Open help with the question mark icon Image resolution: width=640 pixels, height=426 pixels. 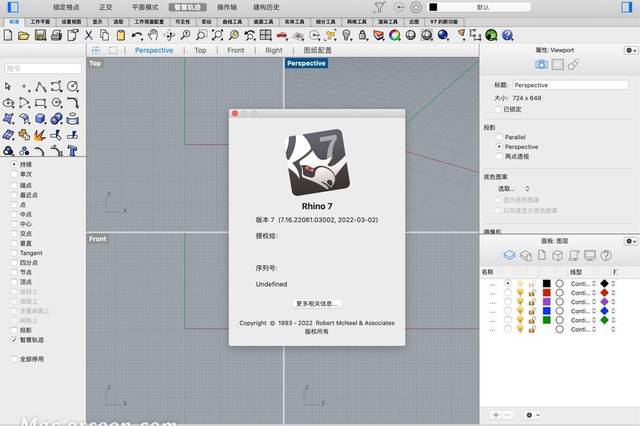coord(507,36)
